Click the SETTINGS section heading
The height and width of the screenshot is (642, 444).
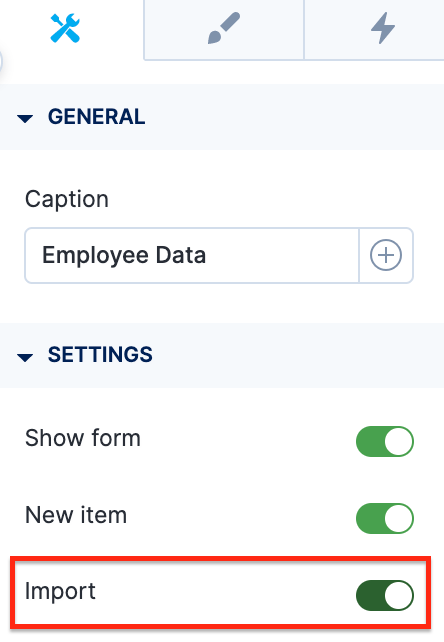pyautogui.click(x=100, y=355)
